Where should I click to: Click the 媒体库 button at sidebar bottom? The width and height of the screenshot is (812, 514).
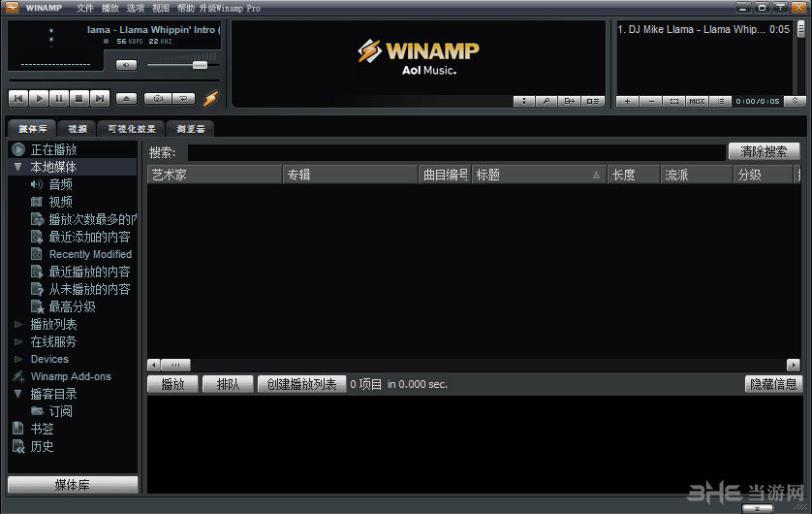pyautogui.click(x=73, y=485)
